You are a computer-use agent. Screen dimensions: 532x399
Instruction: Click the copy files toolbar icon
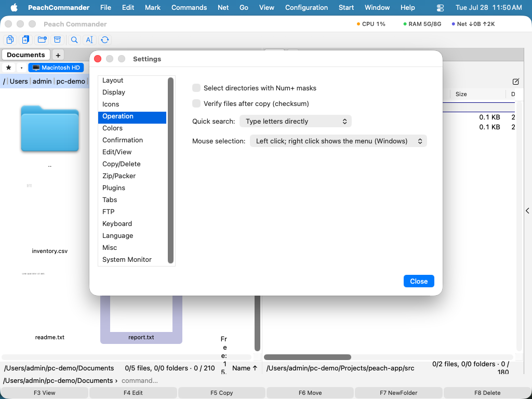click(10, 39)
